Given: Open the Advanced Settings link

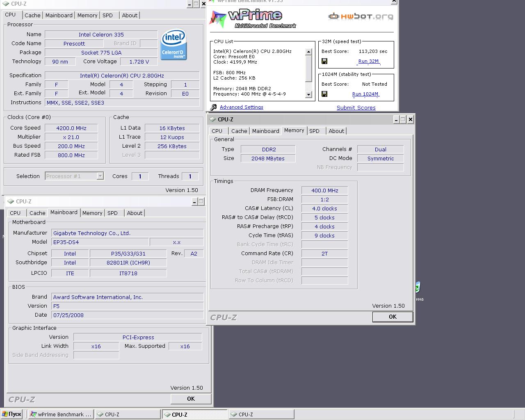Looking at the screenshot, I should coord(242,107).
